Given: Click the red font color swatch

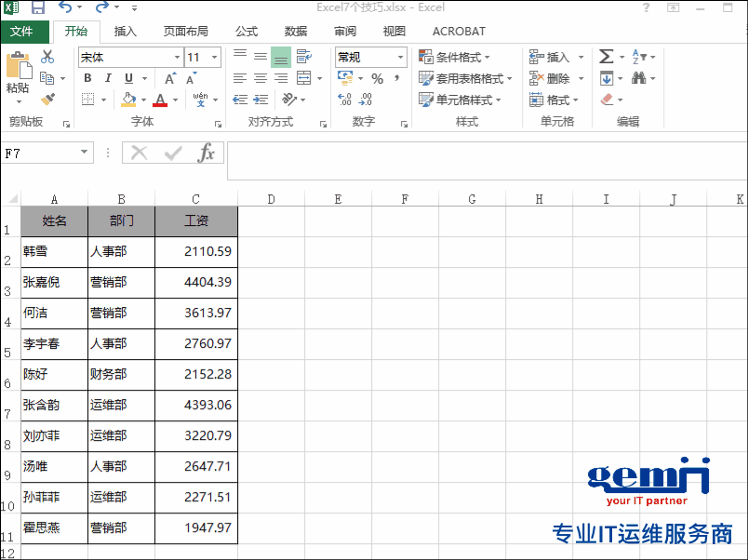Looking at the screenshot, I should point(159,100).
